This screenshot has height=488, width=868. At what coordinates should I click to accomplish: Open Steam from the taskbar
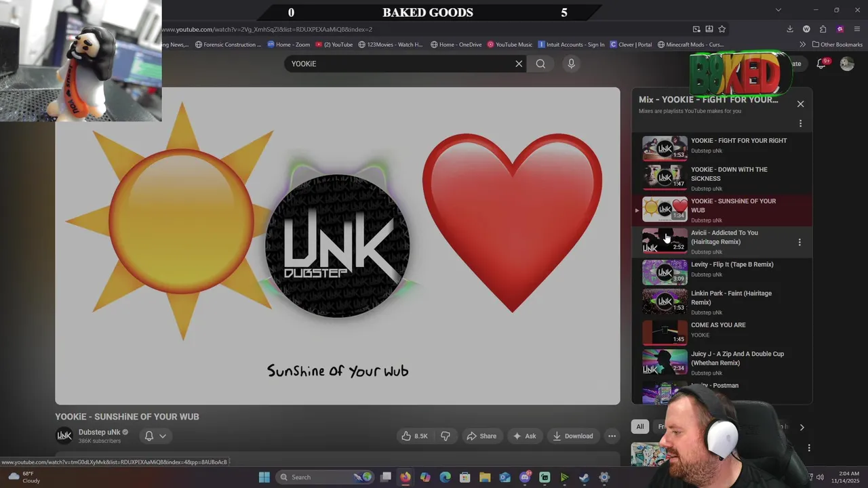click(584, 477)
